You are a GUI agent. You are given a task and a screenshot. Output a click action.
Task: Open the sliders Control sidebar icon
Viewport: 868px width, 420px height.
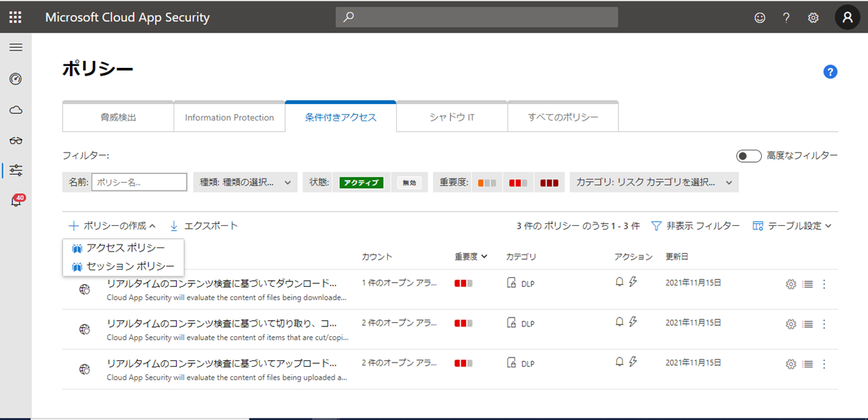(15, 170)
